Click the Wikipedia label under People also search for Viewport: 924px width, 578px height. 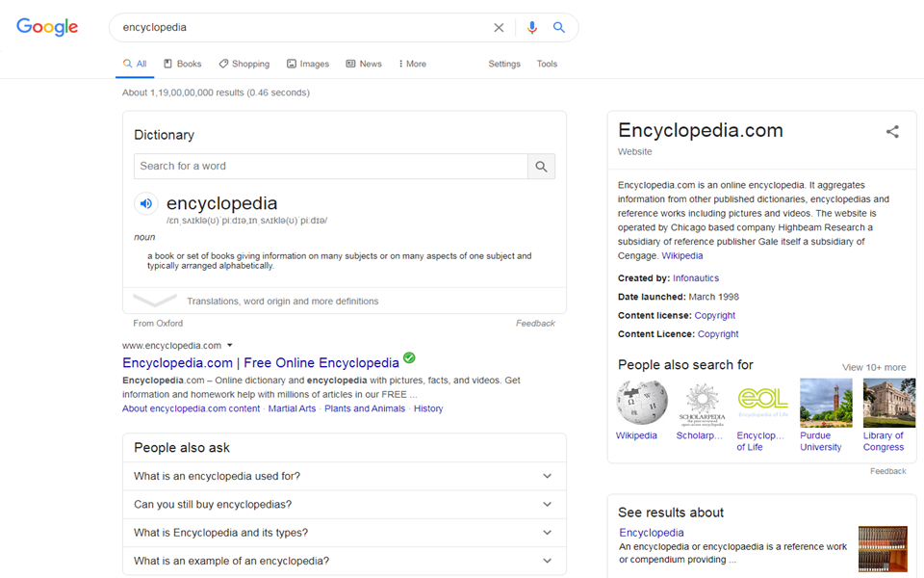tap(636, 435)
